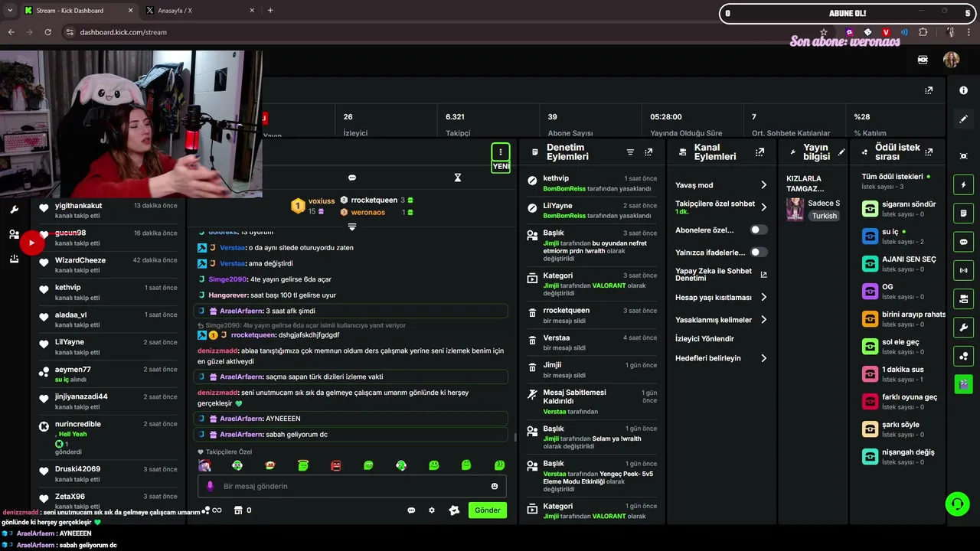Click sol ele geç reward icon
Image resolution: width=980 pixels, height=551 pixels.
tap(870, 347)
